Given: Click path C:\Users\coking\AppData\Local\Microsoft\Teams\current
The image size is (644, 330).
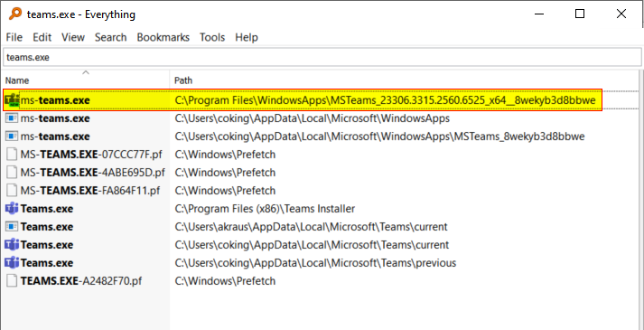Looking at the screenshot, I should [312, 244].
